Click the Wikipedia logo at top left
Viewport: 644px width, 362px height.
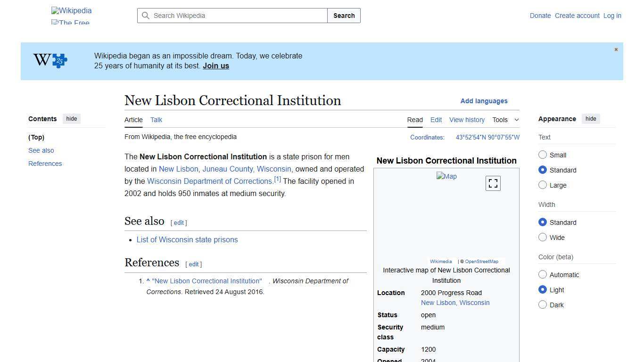(71, 10)
